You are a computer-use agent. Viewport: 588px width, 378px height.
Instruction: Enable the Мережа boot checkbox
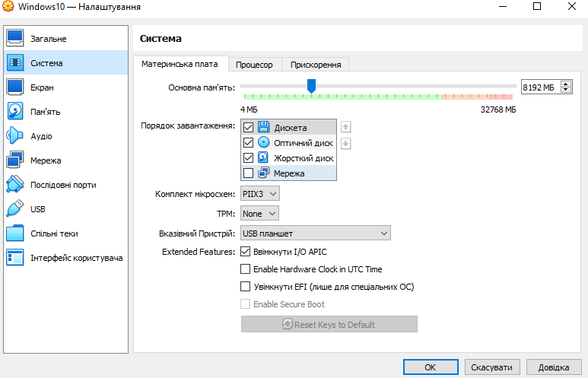(x=248, y=173)
